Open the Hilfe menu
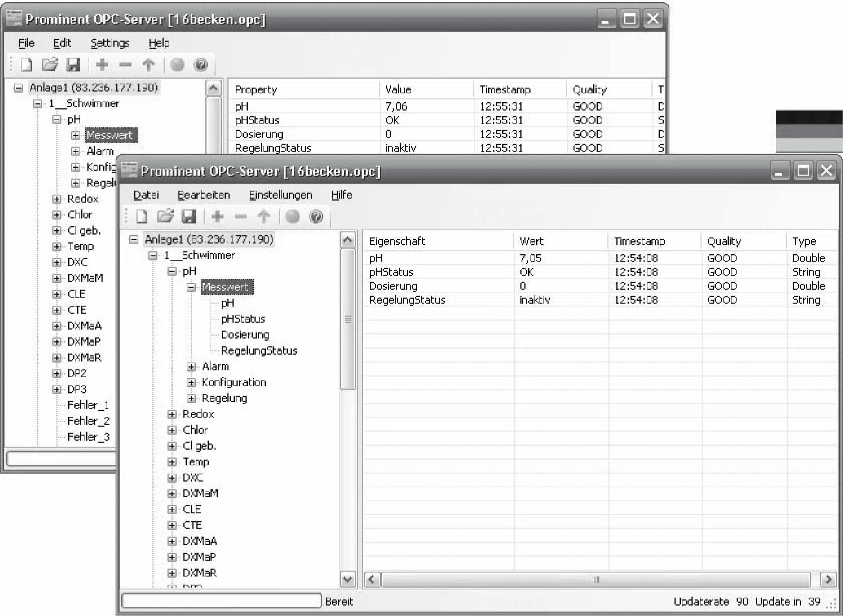The image size is (843, 616). pyautogui.click(x=341, y=195)
